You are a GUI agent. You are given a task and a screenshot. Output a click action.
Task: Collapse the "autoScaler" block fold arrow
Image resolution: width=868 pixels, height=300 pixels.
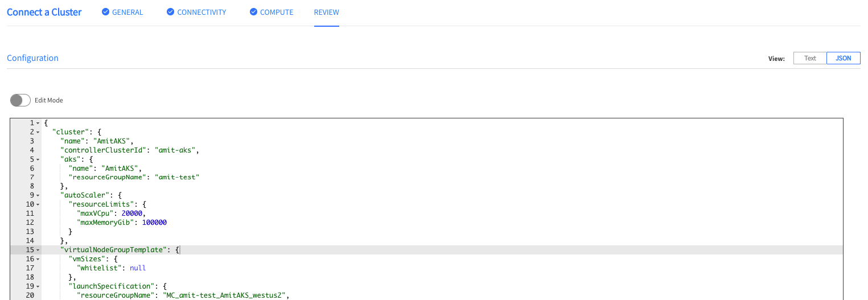tap(38, 195)
